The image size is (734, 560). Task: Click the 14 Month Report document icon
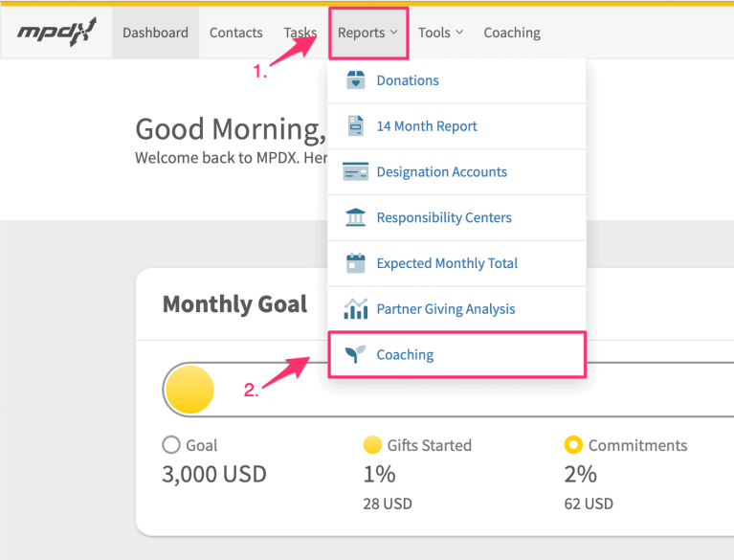point(356,126)
